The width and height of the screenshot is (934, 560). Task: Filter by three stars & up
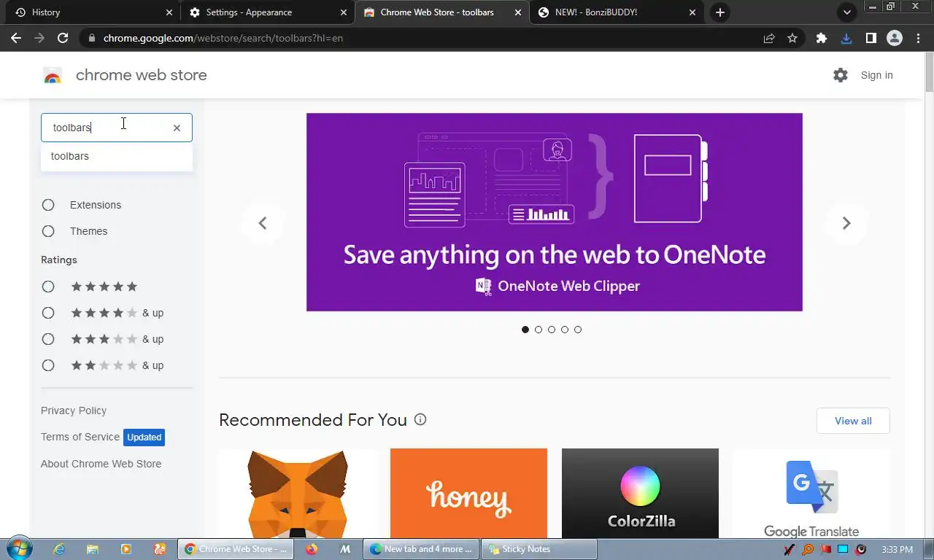click(48, 339)
